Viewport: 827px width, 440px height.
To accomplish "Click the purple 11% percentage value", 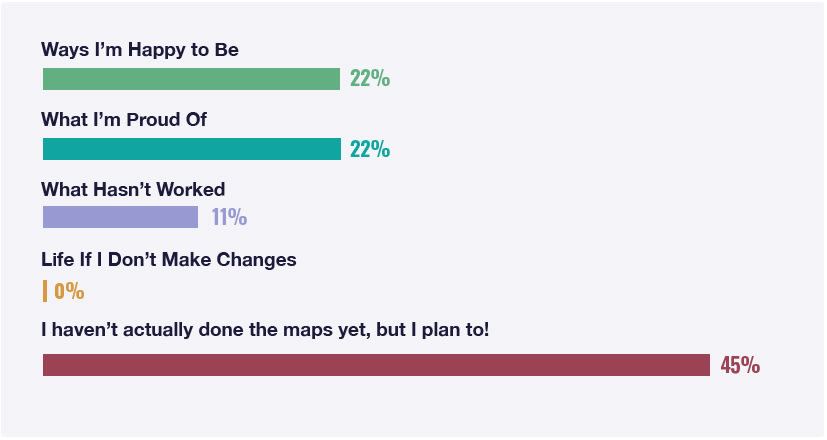I will [x=228, y=217].
